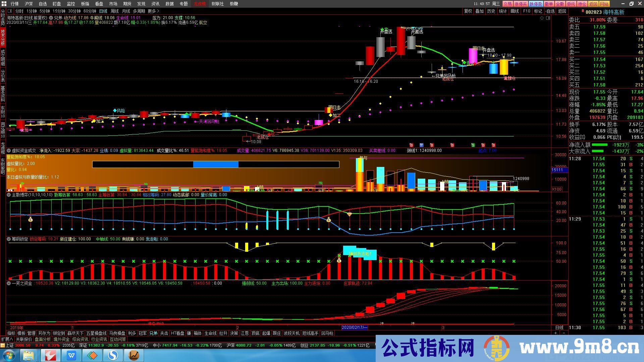This screenshot has width=644, height=362.
Task: Toggle the side-panel icon beside the diamond
Action: pos(548,18)
